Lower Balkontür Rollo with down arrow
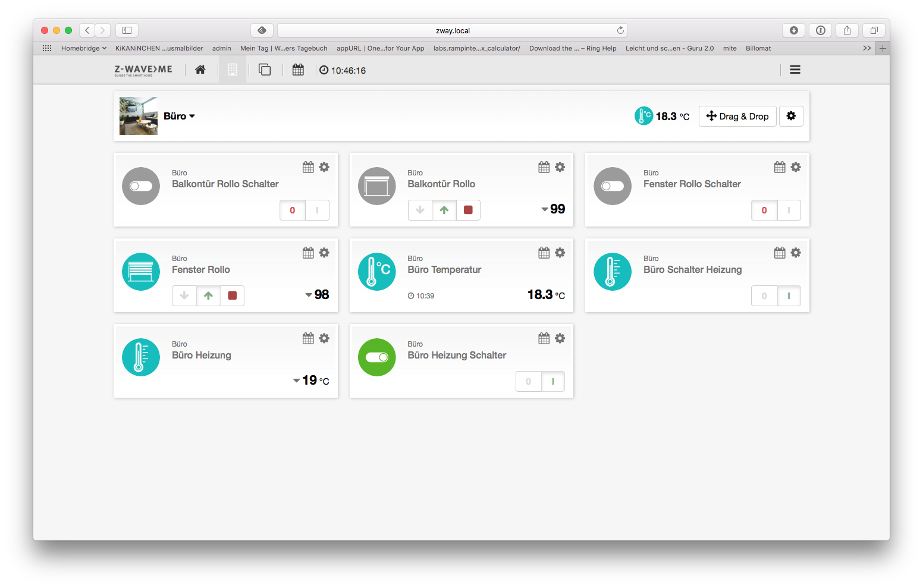This screenshot has height=588, width=923. click(420, 210)
